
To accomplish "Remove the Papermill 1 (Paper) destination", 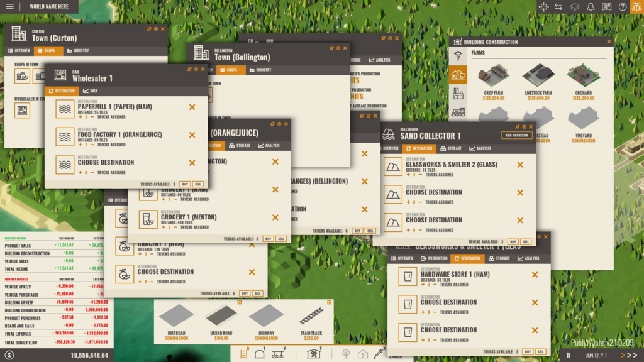I will [x=192, y=107].
